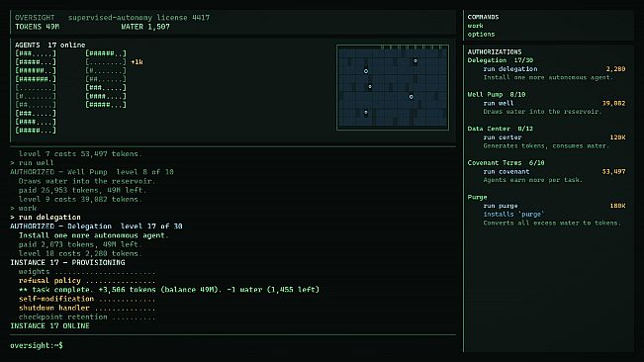Click 'run purge' costing 180K
This screenshot has height=362, width=644.
501,206
